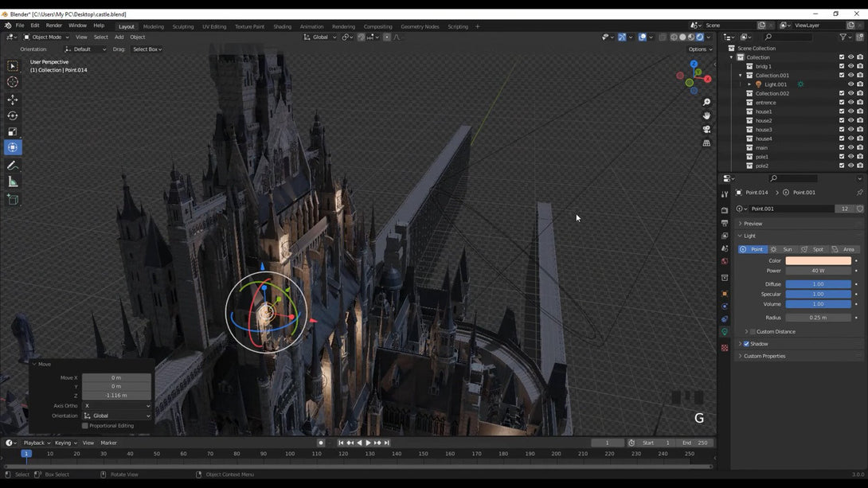Toggle the Shadow checkbox

[x=746, y=344]
